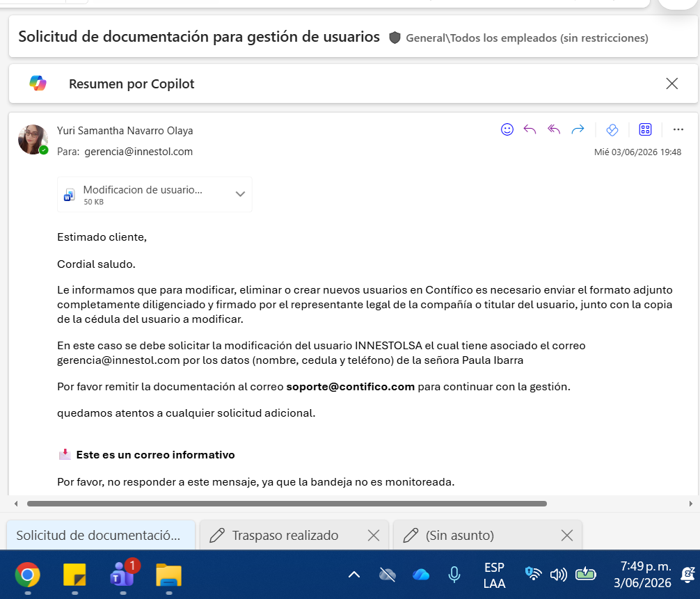Click the microphone icon in the system tray
700x599 pixels.
pos(454,575)
